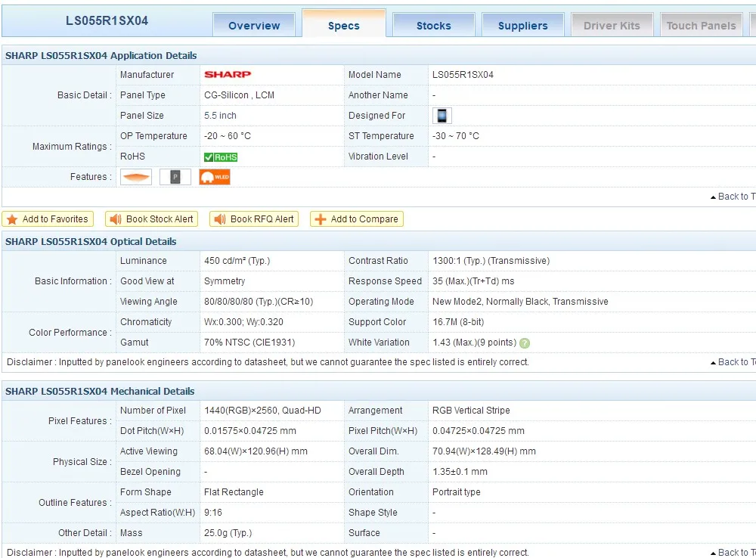This screenshot has width=756, height=558.
Task: Click the orange WLED backlight feature icon
Action: (x=215, y=177)
